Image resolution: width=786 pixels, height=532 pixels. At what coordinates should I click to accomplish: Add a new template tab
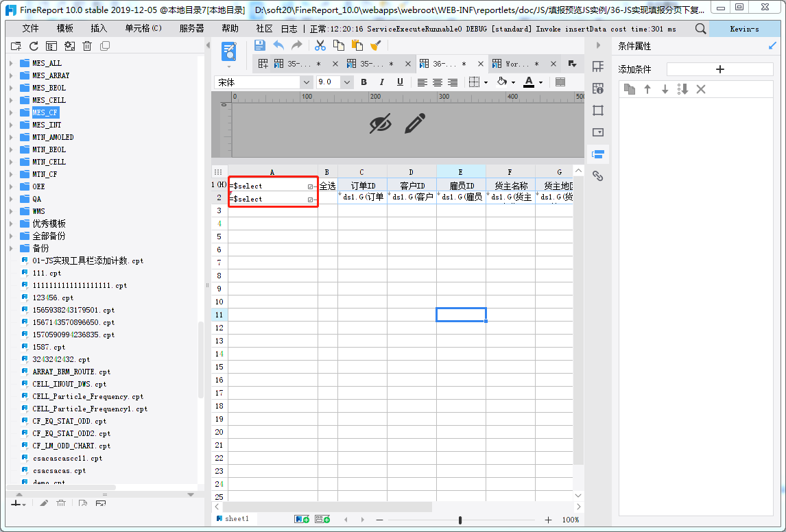point(263,64)
